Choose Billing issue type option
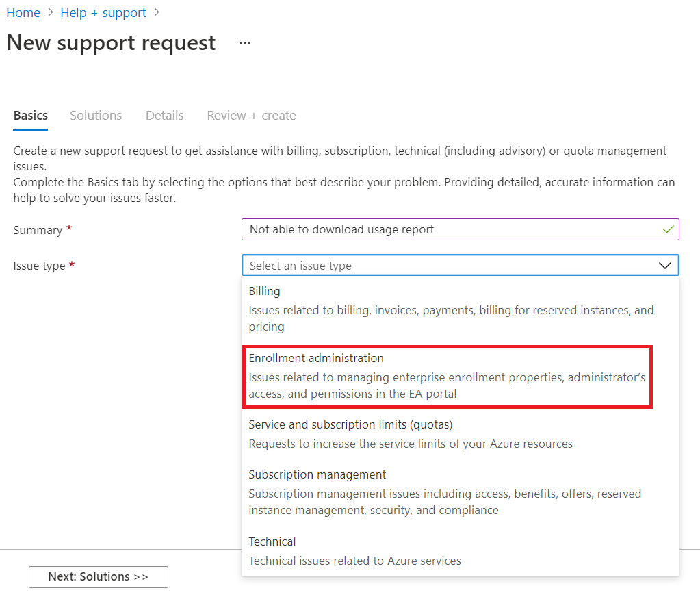 click(452, 308)
